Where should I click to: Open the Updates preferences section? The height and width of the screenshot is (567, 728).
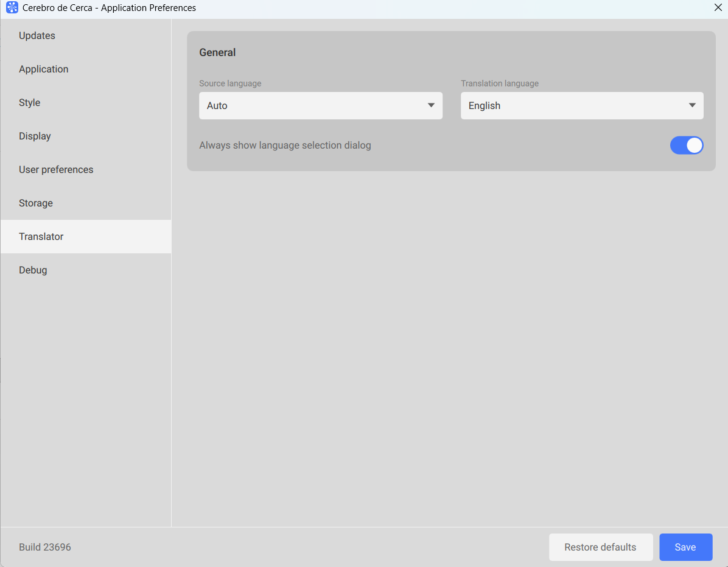pos(37,36)
